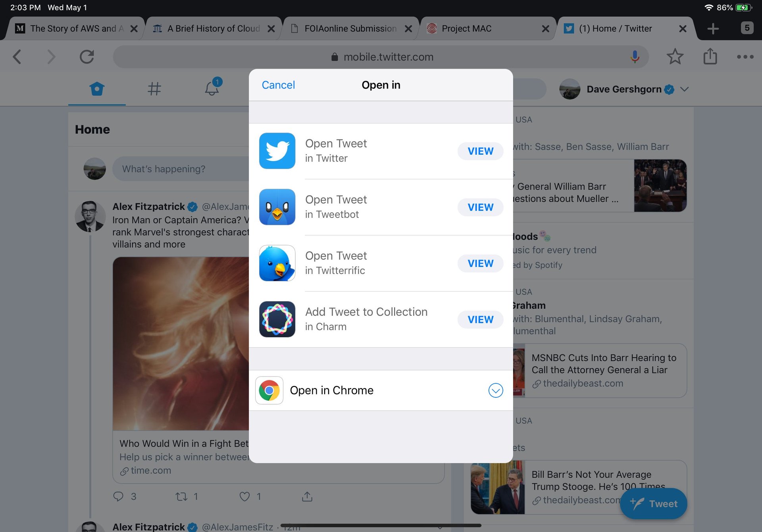Close The Story of AWS tab
This screenshot has width=762, height=532.
134,29
